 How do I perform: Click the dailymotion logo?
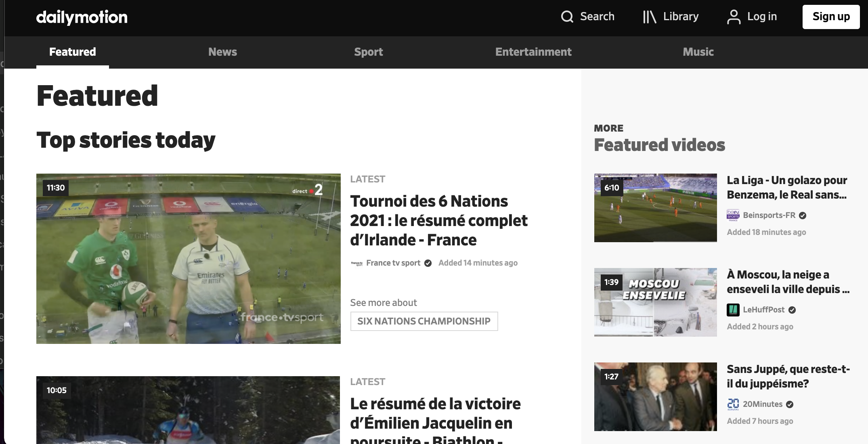point(82,17)
